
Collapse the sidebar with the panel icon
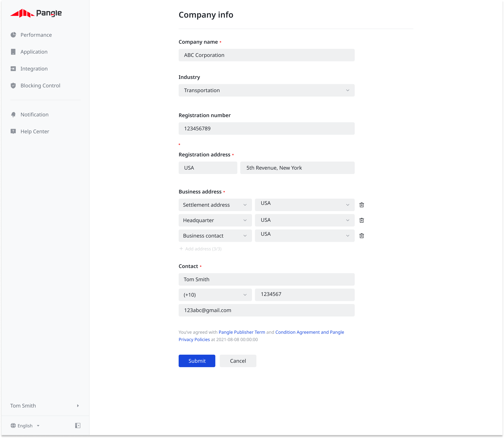[x=78, y=426]
